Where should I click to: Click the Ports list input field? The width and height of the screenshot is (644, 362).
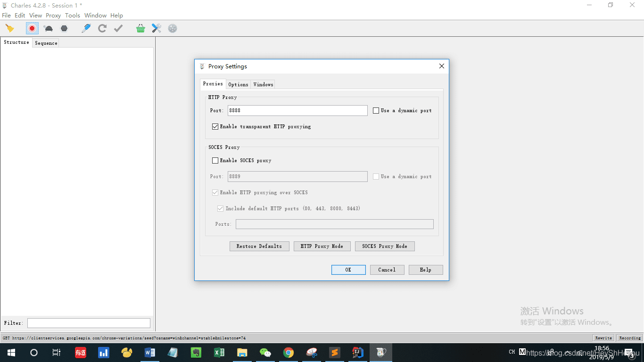click(x=335, y=224)
